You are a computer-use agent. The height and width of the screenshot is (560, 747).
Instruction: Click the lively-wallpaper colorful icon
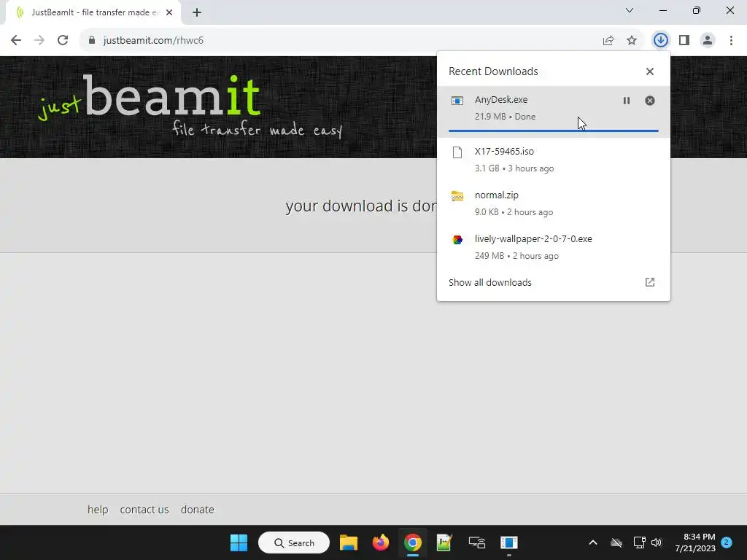pos(457,239)
